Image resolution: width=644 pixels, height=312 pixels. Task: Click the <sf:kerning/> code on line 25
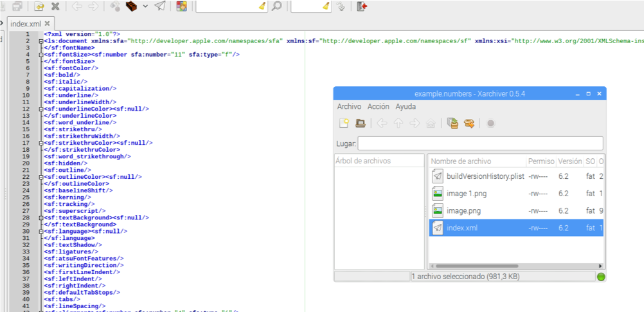click(67, 197)
